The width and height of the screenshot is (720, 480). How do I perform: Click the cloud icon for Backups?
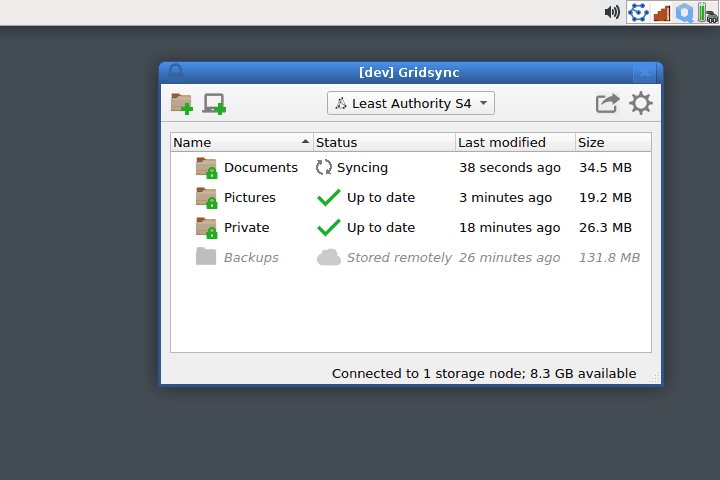(x=329, y=257)
